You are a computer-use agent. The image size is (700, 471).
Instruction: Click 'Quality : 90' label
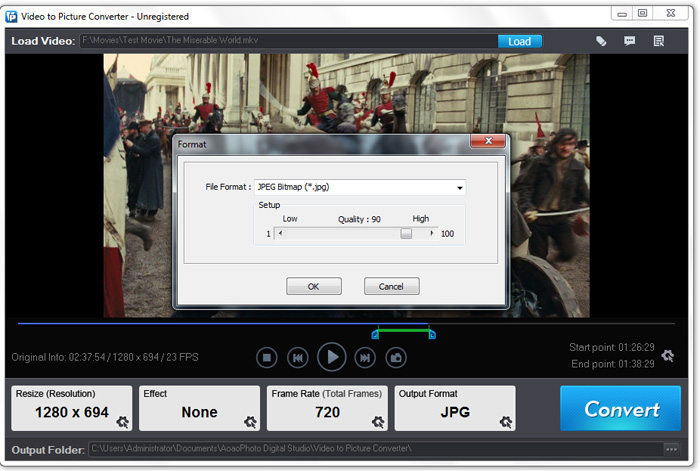(x=359, y=219)
